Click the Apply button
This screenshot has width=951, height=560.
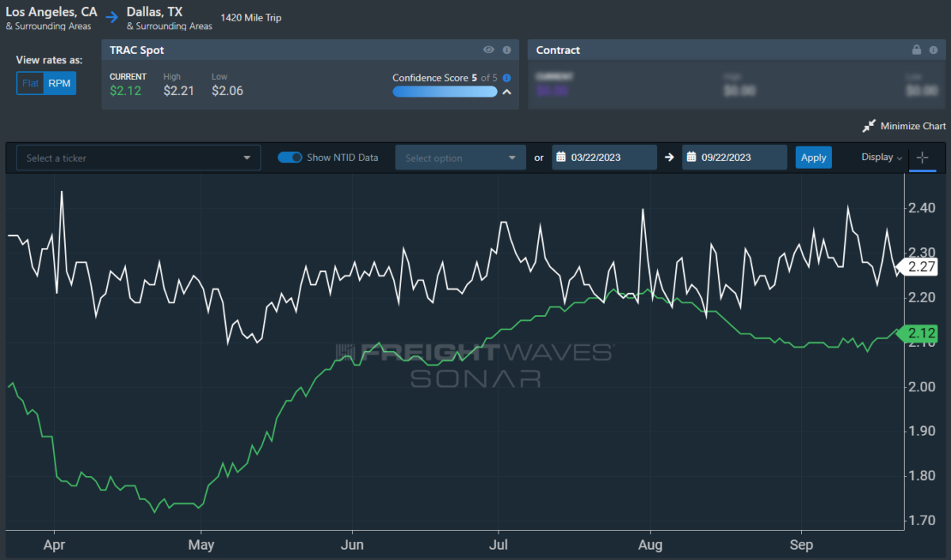pyautogui.click(x=814, y=158)
